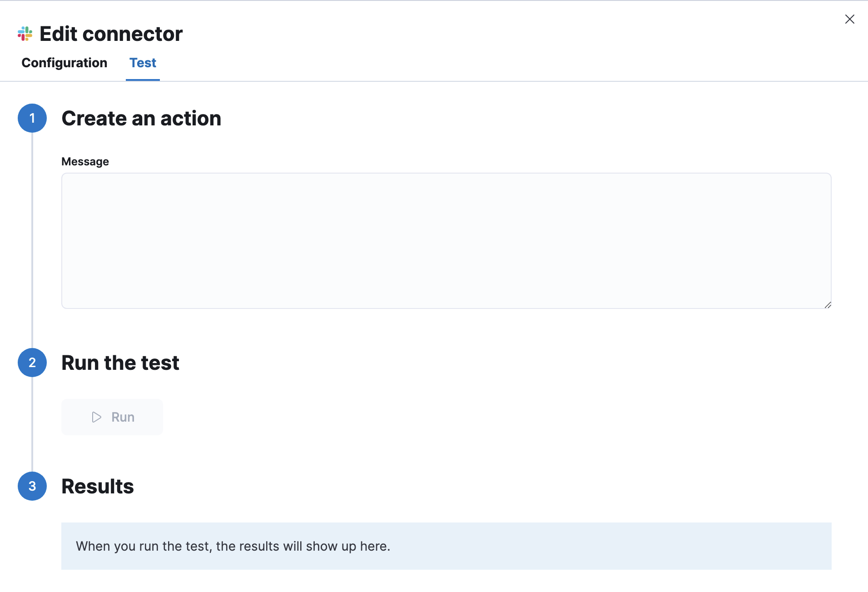The height and width of the screenshot is (592, 868).
Task: Click the Create an action heading
Action: [x=141, y=118]
